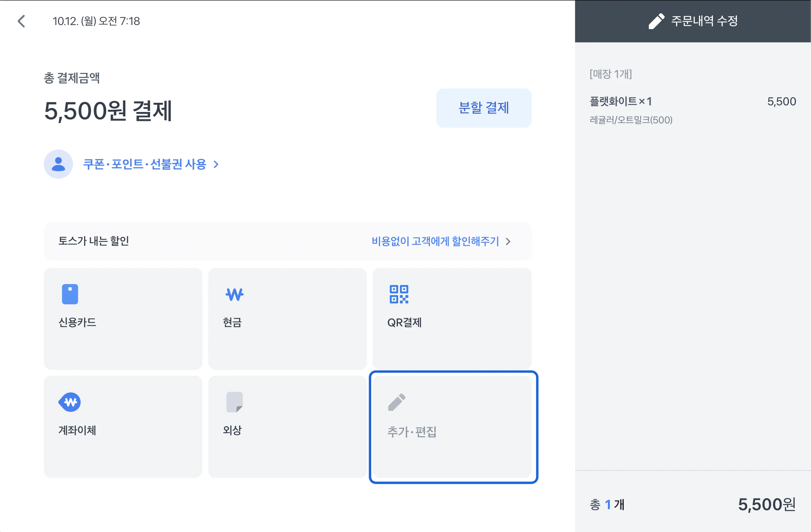
Task: Click 주문내역 수정 header button
Action: tap(693, 21)
